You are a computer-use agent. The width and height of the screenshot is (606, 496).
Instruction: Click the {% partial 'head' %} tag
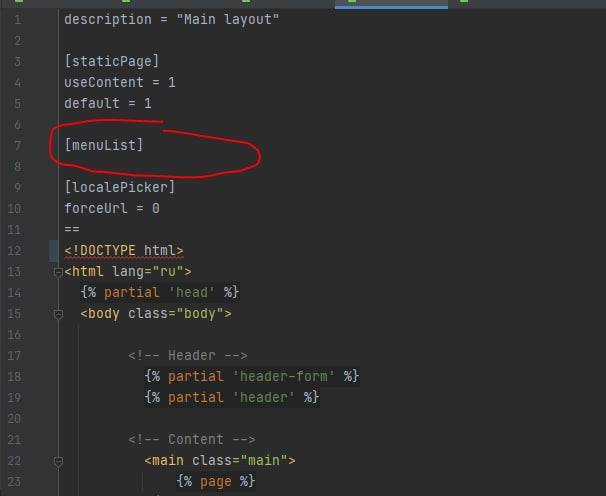(160, 292)
